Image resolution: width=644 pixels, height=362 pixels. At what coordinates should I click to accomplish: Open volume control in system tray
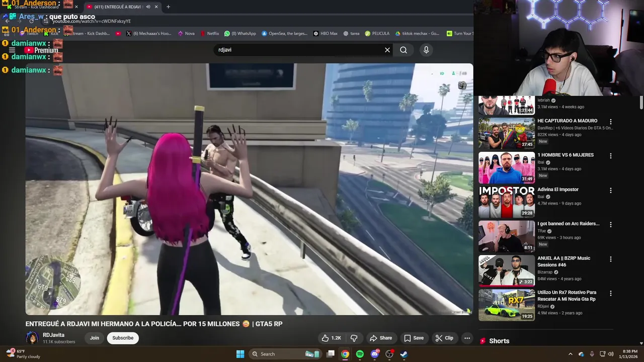coord(611,354)
